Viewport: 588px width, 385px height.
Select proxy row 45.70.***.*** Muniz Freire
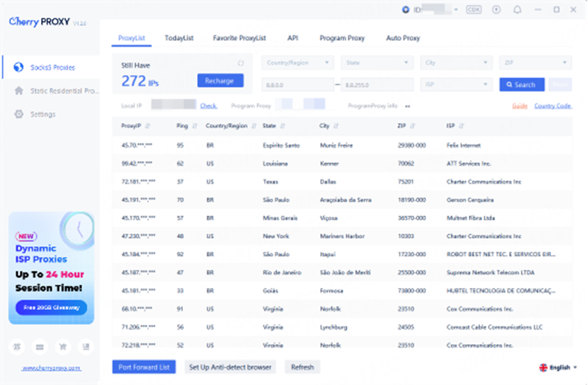(x=342, y=145)
